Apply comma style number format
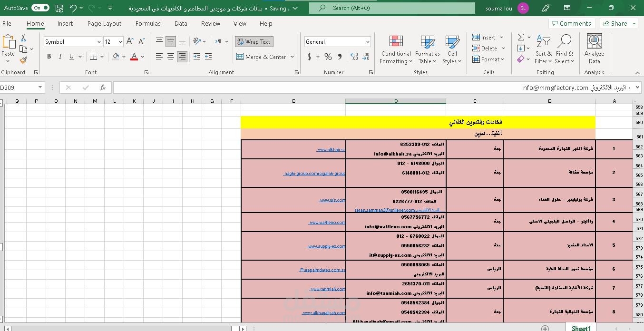The height and width of the screenshot is (331, 644). pyautogui.click(x=340, y=57)
